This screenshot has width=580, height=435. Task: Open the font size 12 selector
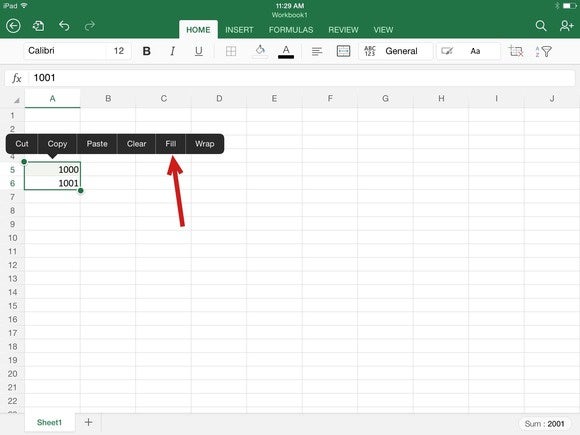pyautogui.click(x=119, y=51)
